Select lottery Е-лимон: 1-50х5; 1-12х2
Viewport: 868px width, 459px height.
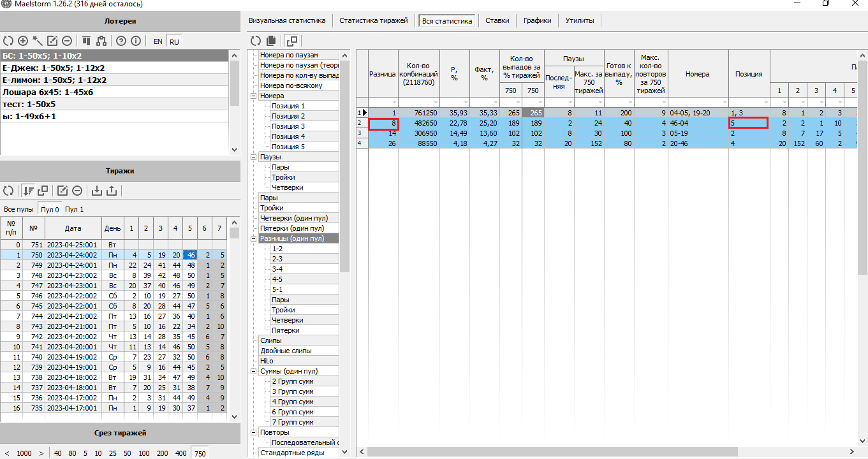pos(114,80)
